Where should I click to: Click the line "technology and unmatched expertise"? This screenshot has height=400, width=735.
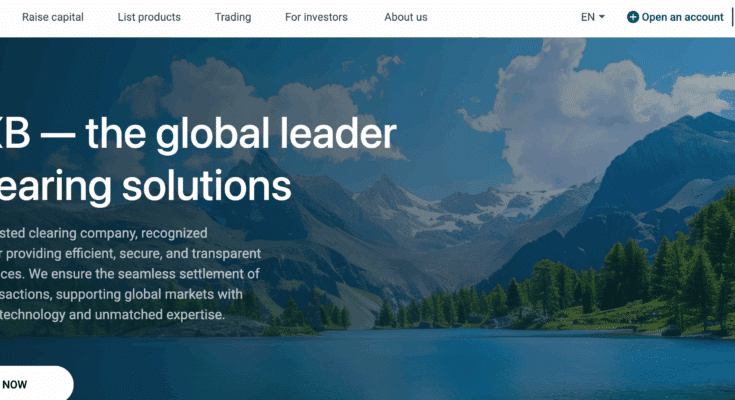[x=112, y=315]
